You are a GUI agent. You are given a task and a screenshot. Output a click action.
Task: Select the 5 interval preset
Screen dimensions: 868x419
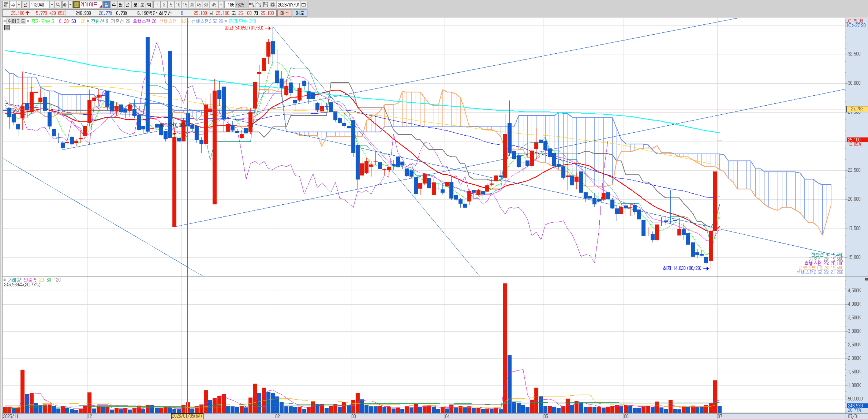(x=171, y=5)
